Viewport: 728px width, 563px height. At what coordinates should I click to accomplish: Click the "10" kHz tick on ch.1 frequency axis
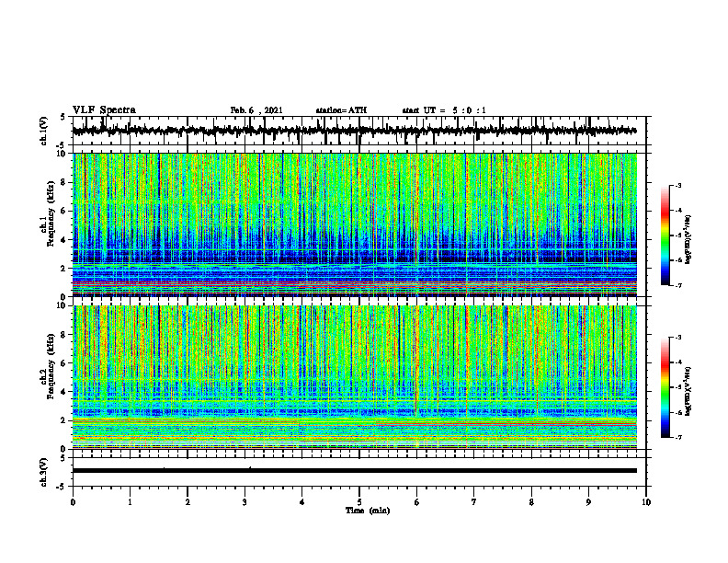click(63, 154)
